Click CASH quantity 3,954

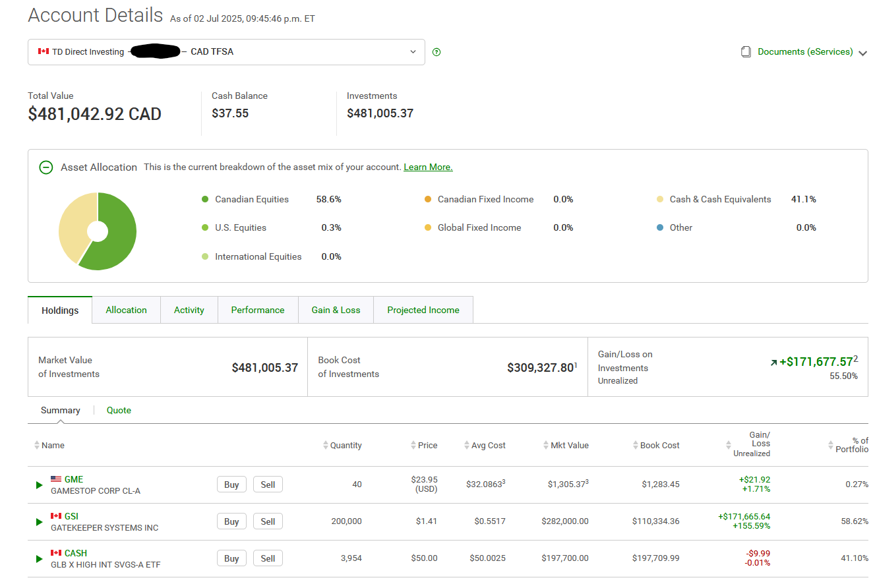(x=351, y=558)
